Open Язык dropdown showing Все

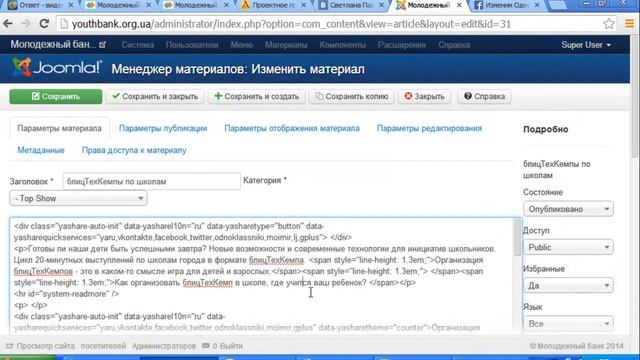tap(568, 324)
